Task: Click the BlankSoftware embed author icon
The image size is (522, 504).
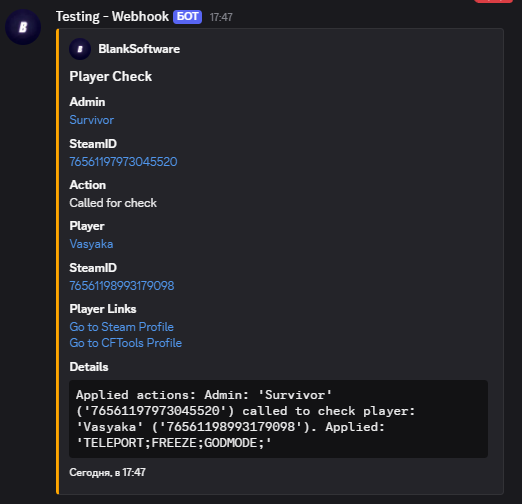Action: 80,49
